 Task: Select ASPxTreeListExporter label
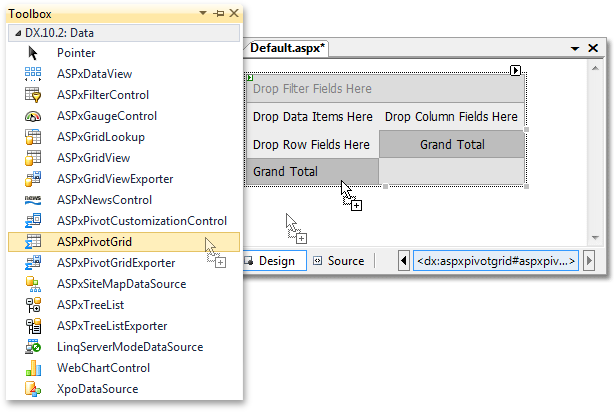112,326
